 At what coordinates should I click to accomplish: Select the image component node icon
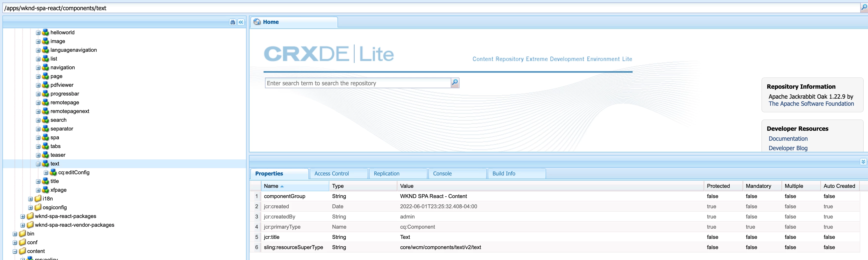coord(45,41)
